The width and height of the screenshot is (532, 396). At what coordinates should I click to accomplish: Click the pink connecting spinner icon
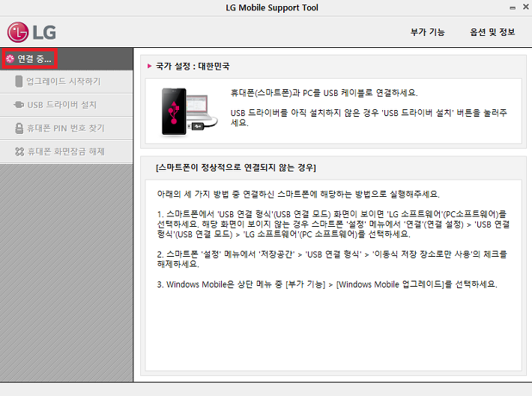(x=10, y=59)
